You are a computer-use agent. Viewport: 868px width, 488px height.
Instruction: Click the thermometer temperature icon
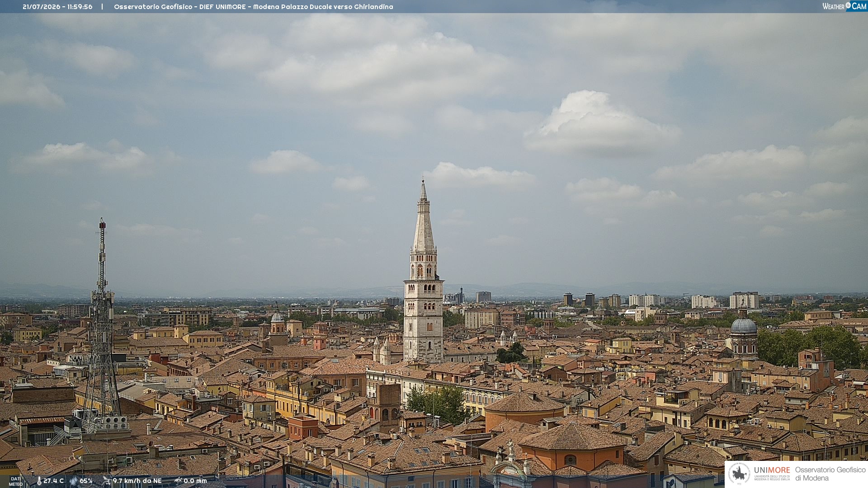click(x=39, y=481)
